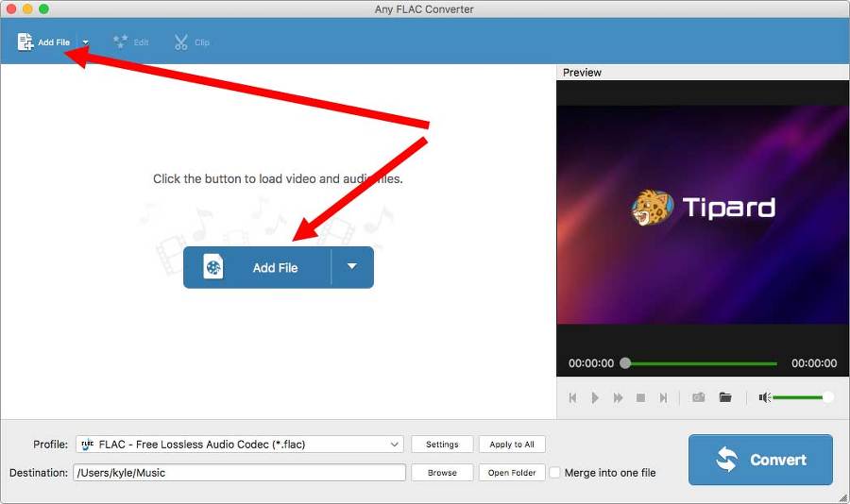
Task: Close the window with the red button
Action: 10,8
